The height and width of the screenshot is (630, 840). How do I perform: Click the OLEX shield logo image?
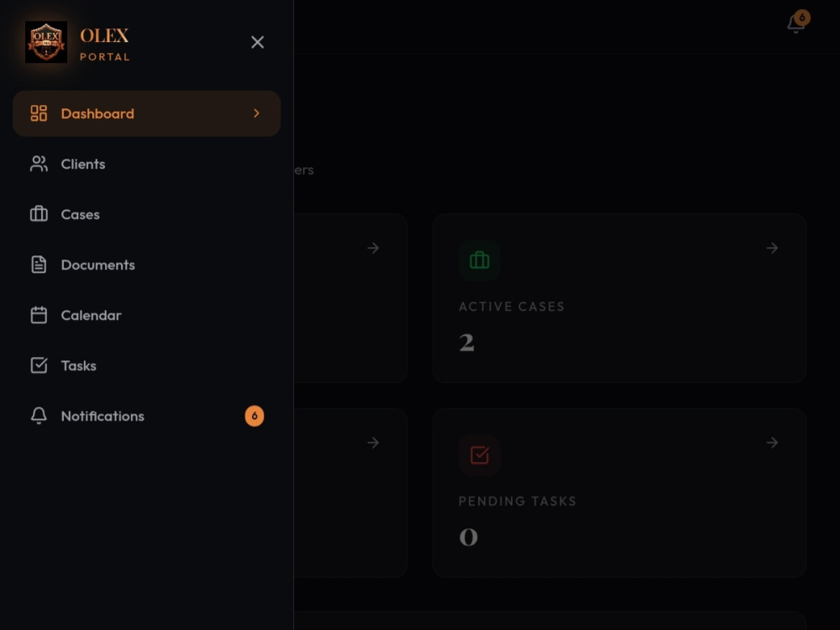[x=46, y=42]
